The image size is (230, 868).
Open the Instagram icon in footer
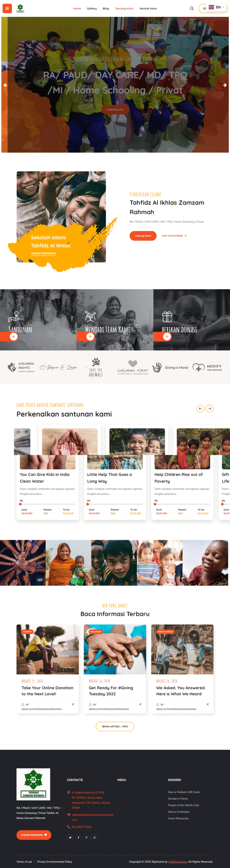pos(95,837)
